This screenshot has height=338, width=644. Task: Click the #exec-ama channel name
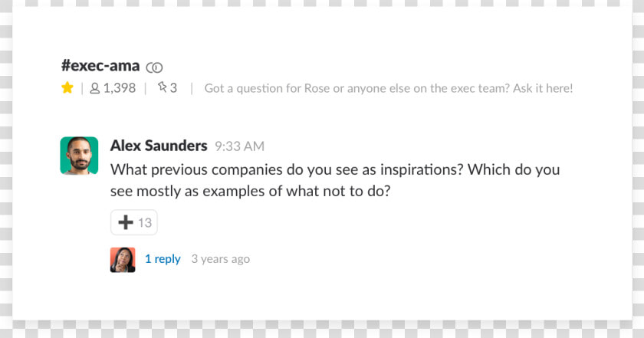[x=100, y=65]
